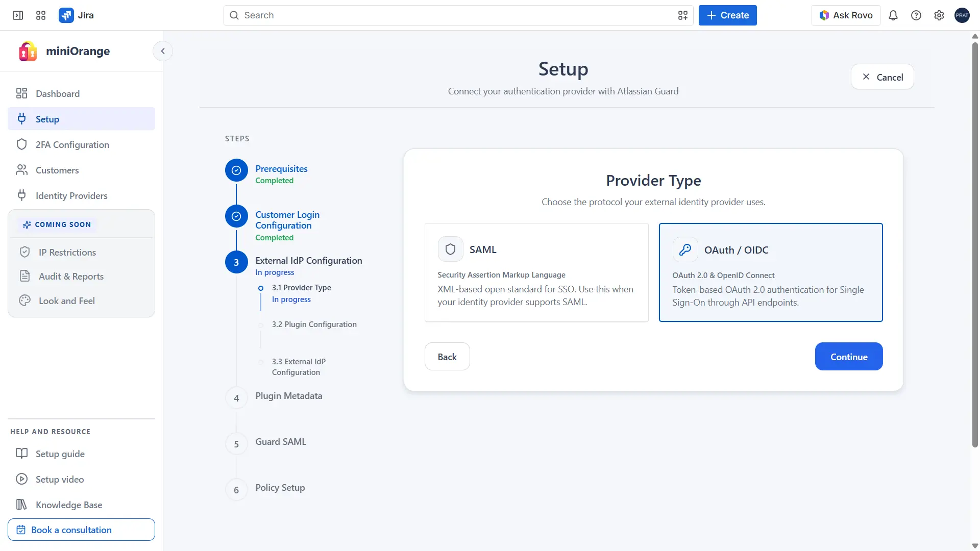The height and width of the screenshot is (551, 980).
Task: Collapse the miniOrange sidebar with chevron
Action: point(163,51)
